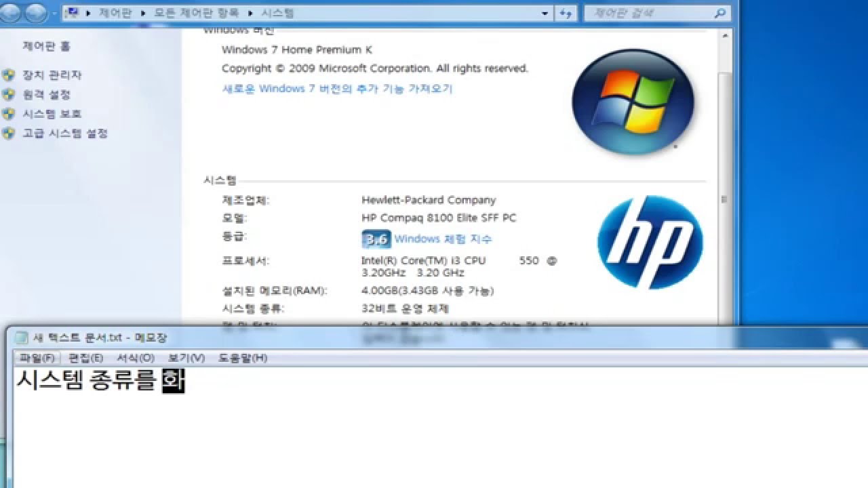Click shield icon beside 시스템 보호
This screenshot has height=488, width=868.
(x=9, y=114)
